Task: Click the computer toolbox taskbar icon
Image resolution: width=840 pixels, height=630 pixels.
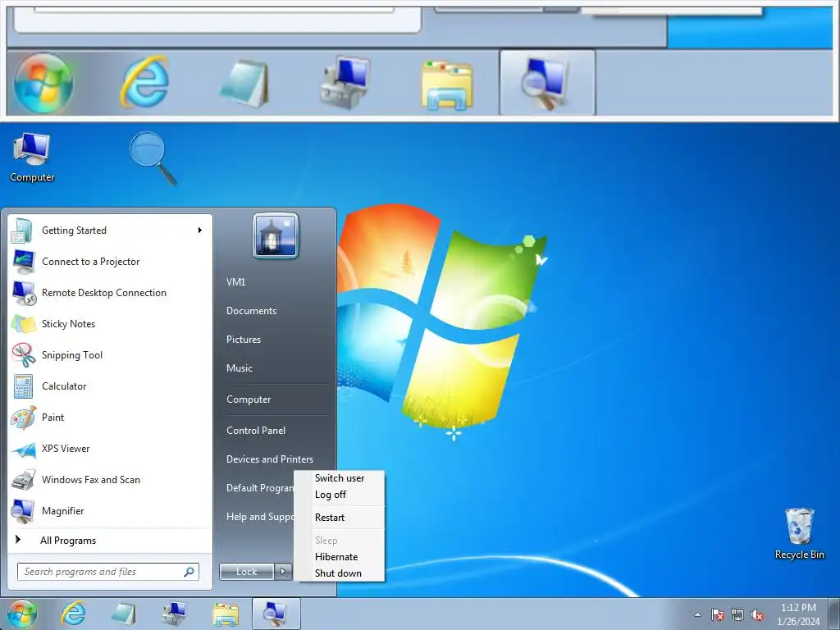Action: click(175, 614)
